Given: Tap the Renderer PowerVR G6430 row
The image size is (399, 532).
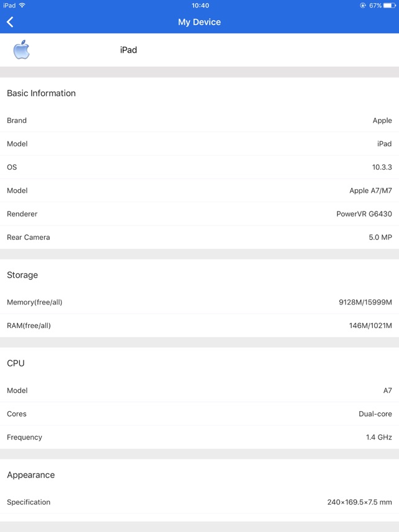Looking at the screenshot, I should (x=199, y=214).
